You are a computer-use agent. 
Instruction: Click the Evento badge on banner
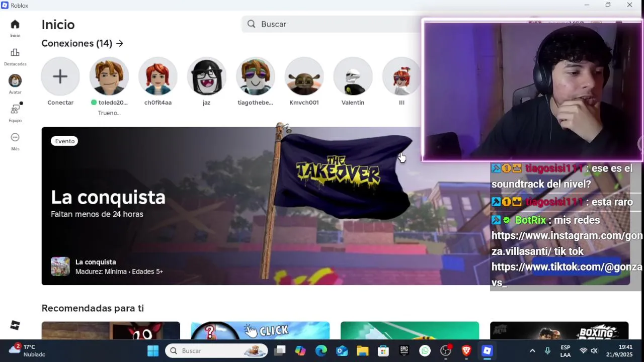tap(65, 141)
